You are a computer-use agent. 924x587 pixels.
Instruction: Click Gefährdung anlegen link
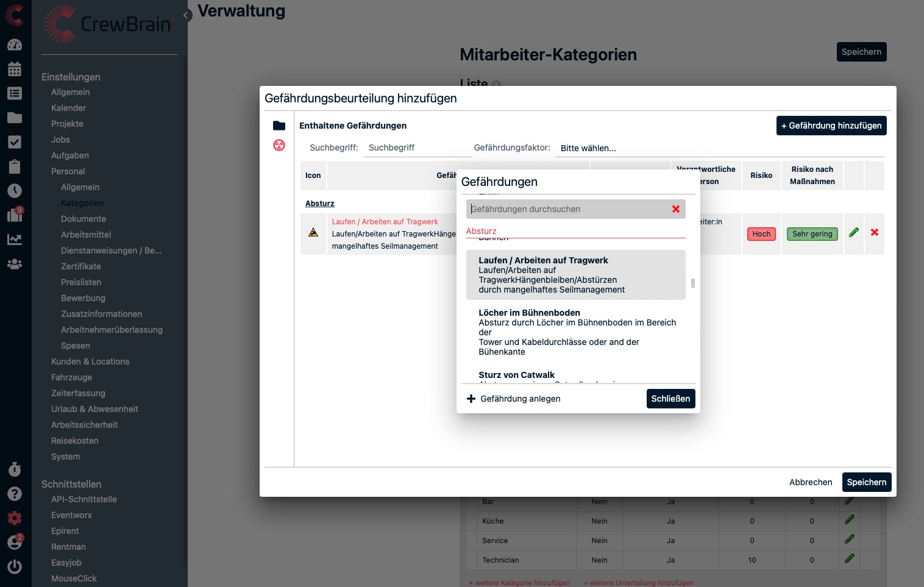[514, 399]
